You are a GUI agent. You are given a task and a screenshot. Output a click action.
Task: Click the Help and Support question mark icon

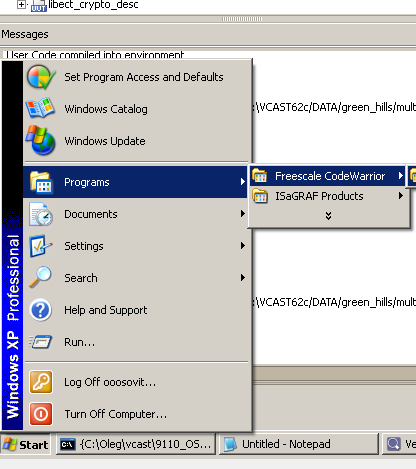[x=41, y=310]
